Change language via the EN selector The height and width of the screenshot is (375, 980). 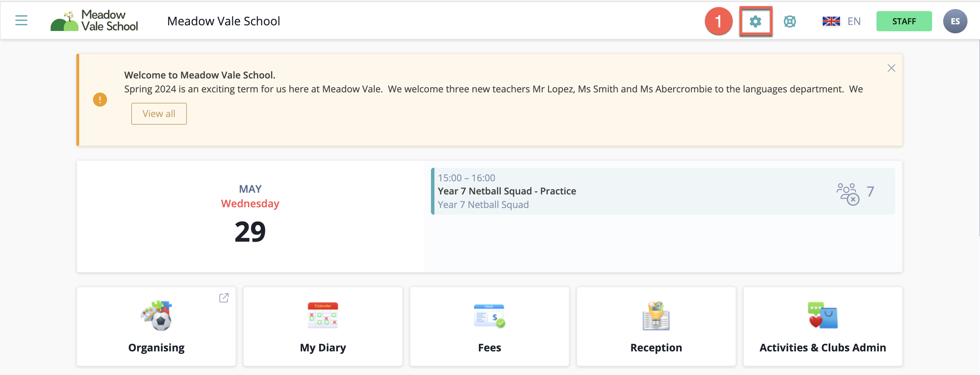(x=854, y=21)
